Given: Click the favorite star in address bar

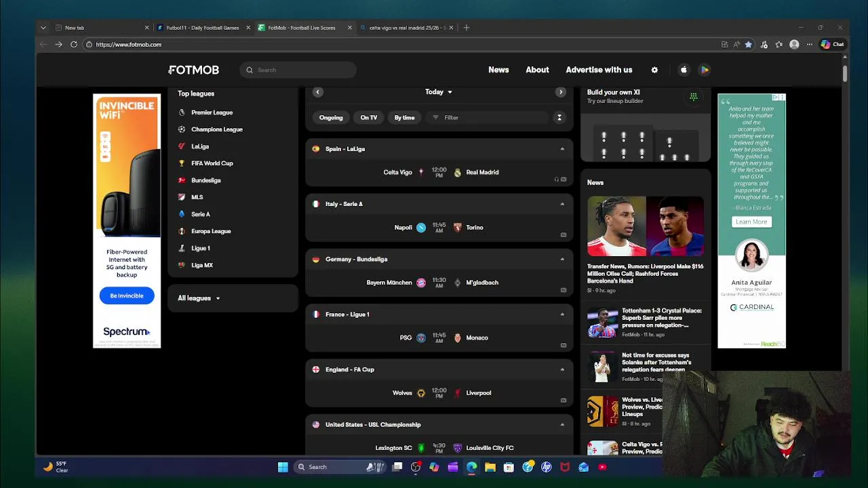Looking at the screenshot, I should coord(749,45).
